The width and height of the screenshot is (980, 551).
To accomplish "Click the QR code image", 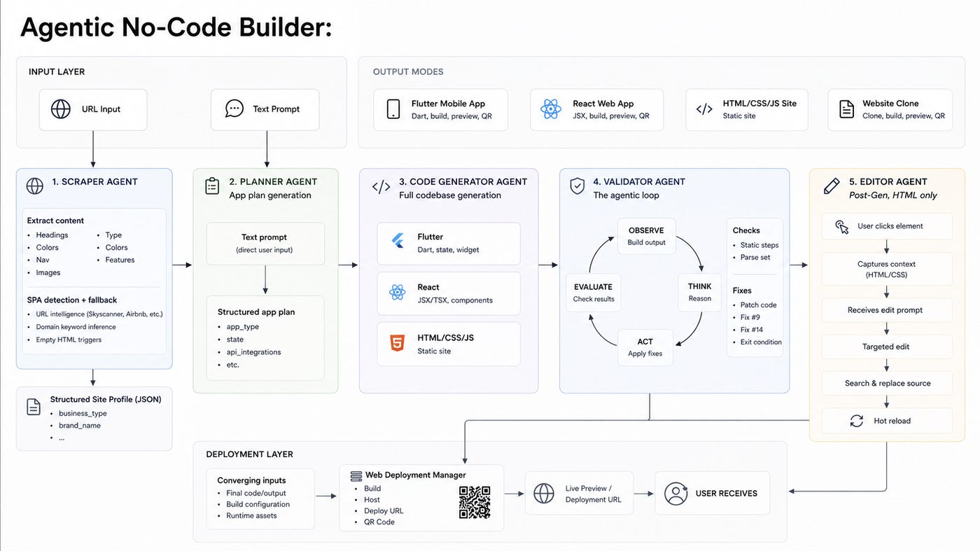I will pos(475,503).
